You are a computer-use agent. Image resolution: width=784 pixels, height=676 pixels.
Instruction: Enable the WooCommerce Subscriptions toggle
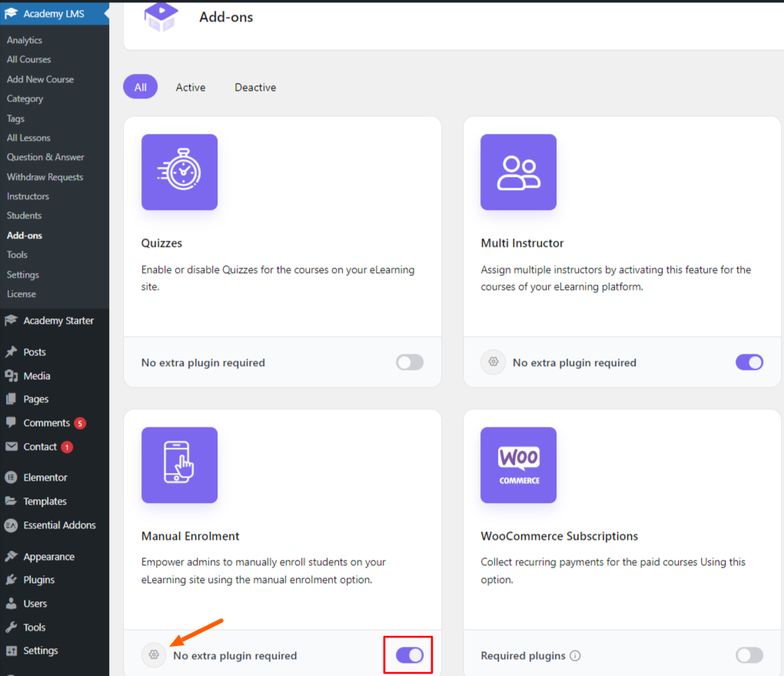[x=749, y=655]
